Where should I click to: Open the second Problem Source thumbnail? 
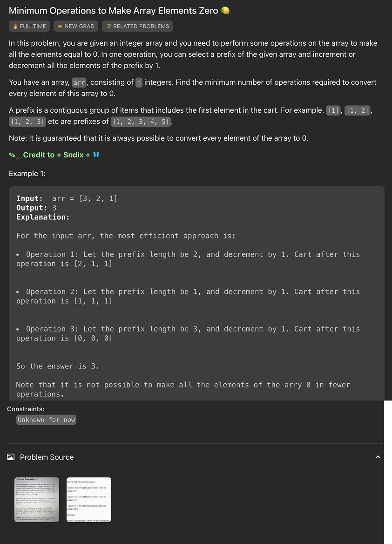88,500
